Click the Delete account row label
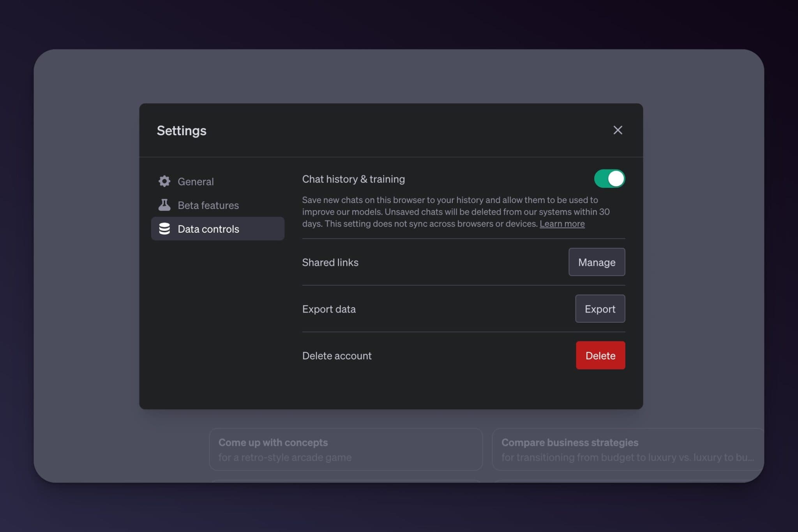 (337, 355)
